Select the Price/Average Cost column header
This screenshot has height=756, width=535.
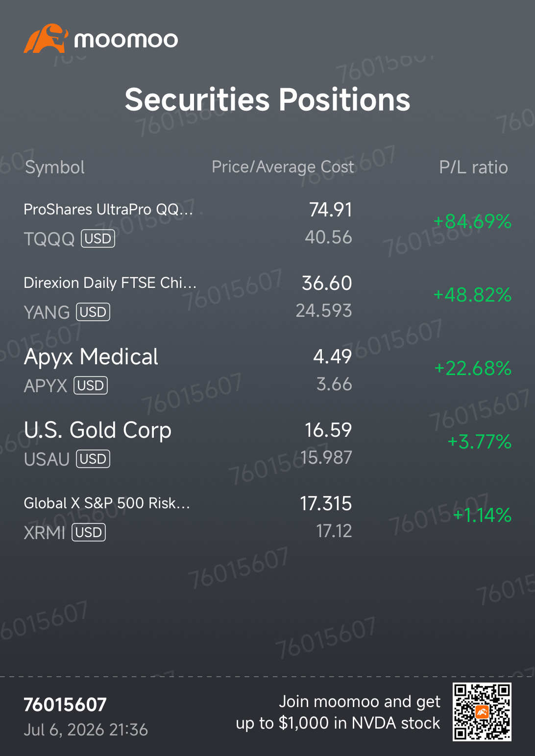283,167
